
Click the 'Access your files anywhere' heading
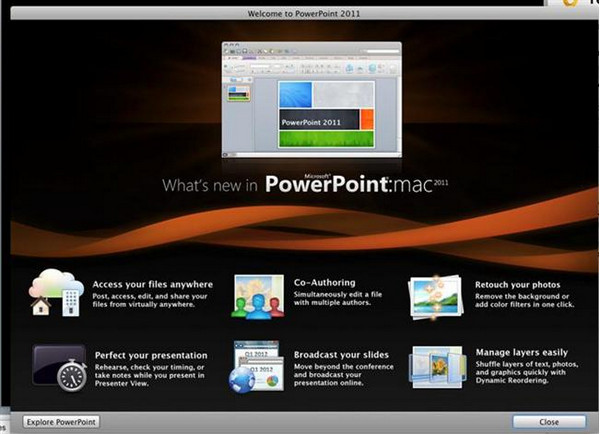click(x=153, y=284)
